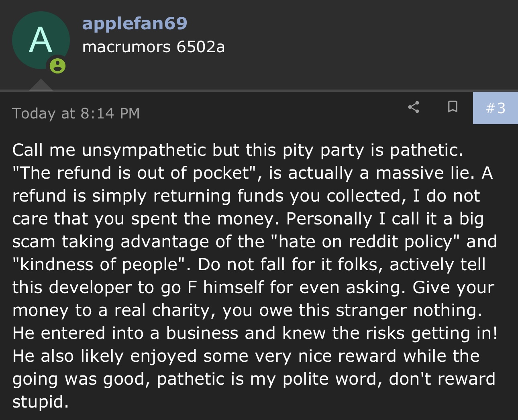Open the post permalink number #3
Image resolution: width=518 pixels, height=420 pixels.
click(x=495, y=108)
